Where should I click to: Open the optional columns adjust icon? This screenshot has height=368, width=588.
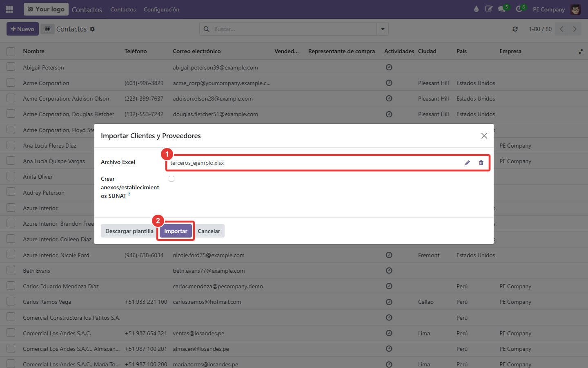(580, 52)
